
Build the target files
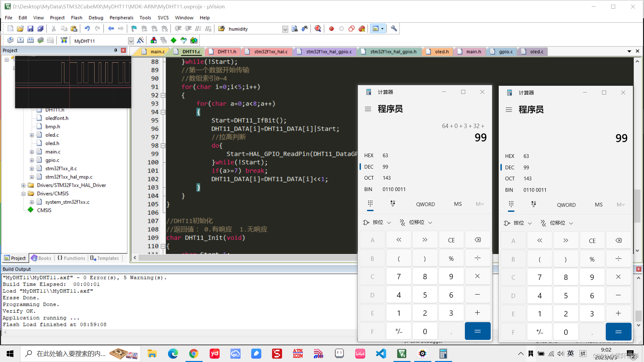point(20,41)
